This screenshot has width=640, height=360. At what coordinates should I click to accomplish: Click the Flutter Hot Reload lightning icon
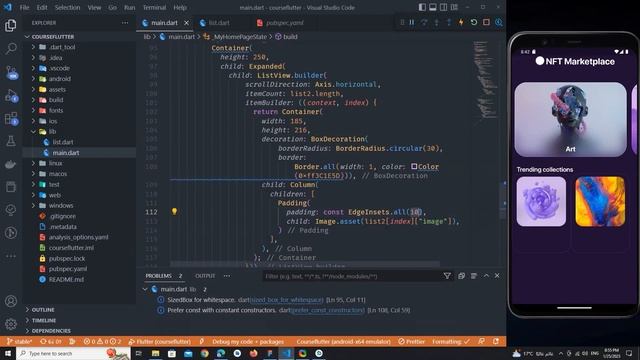pos(461,22)
